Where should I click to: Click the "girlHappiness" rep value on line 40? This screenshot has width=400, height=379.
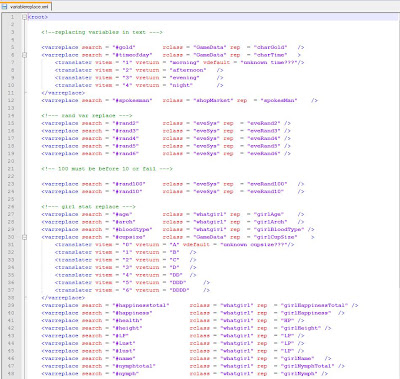coord(306,313)
